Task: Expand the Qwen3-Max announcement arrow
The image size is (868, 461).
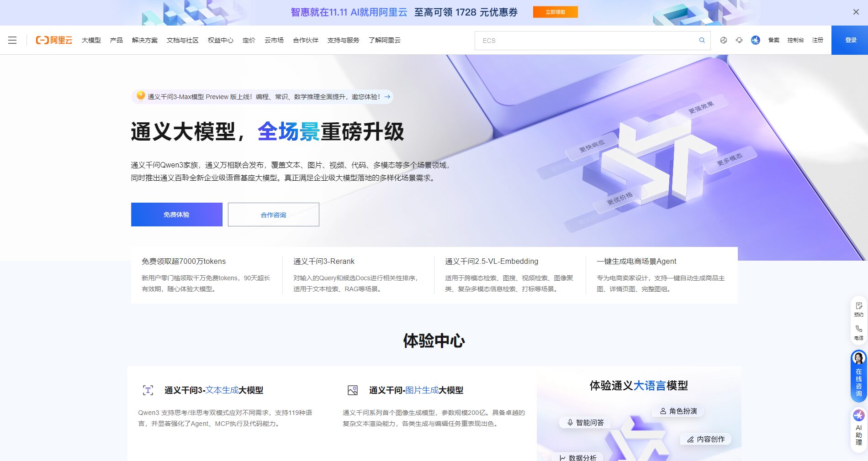Action: [x=386, y=97]
